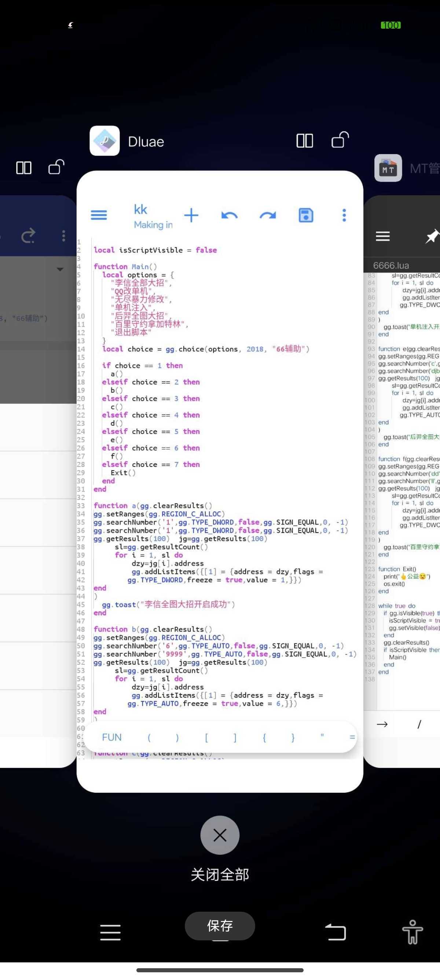
Task: Click 'function Main()' code line
Action: pyautogui.click(x=125, y=266)
